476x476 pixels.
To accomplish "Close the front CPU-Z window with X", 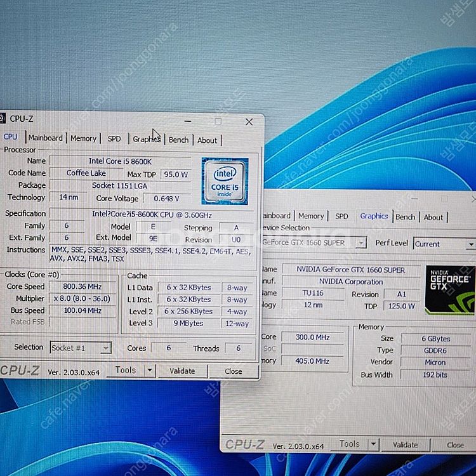I will [249, 122].
